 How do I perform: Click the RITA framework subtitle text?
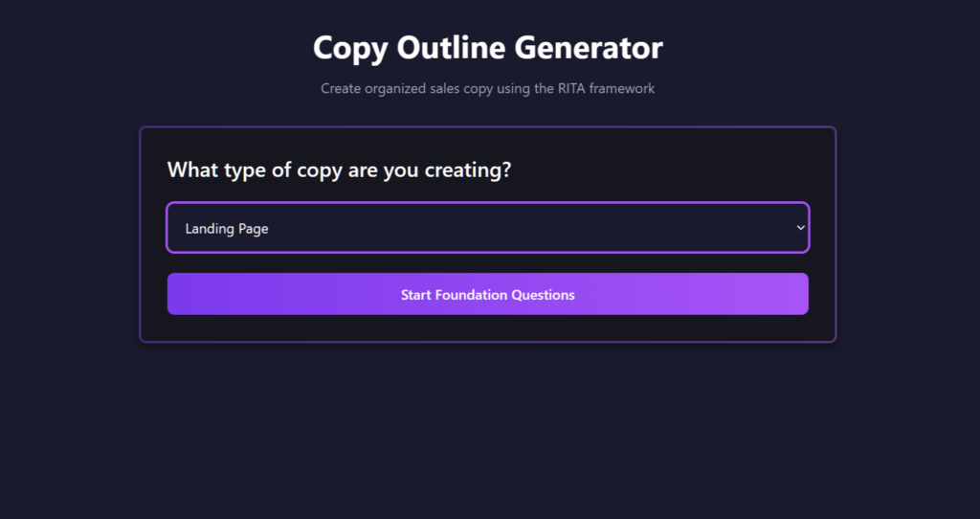tap(487, 88)
